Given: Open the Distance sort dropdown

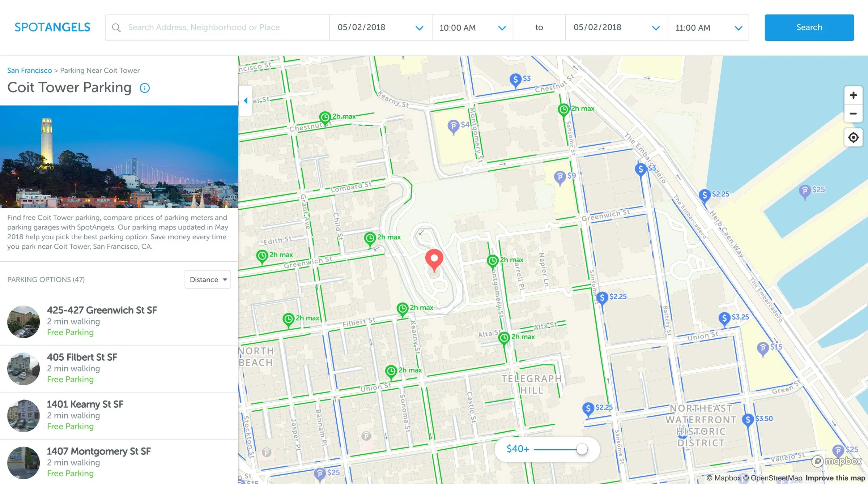Looking at the screenshot, I should pos(208,279).
